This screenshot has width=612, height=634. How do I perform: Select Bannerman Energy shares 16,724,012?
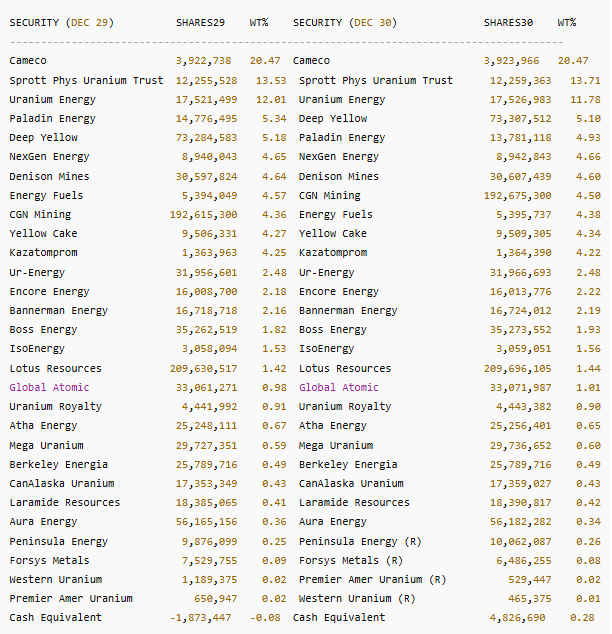click(521, 311)
